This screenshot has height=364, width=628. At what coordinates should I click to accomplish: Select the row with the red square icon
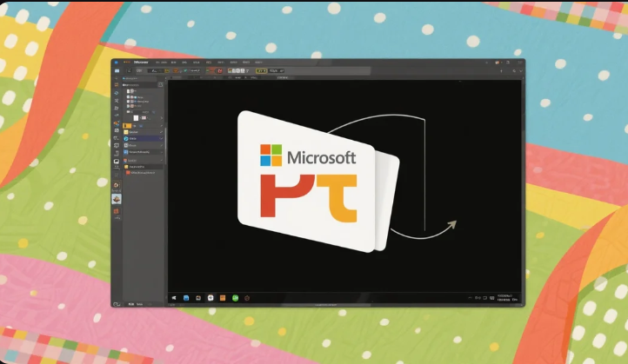(144, 173)
